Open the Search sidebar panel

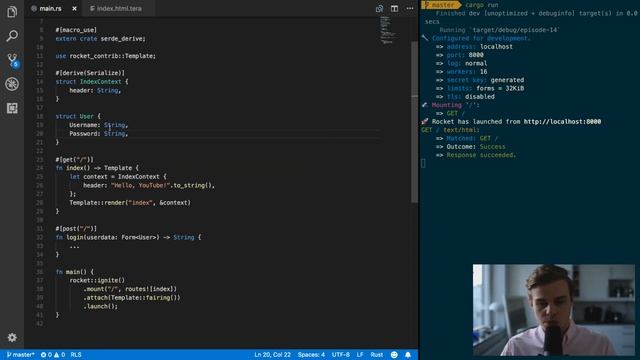pyautogui.click(x=12, y=36)
